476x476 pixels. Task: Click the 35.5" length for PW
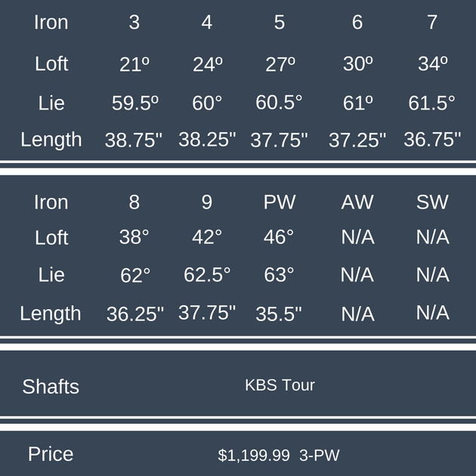click(279, 314)
